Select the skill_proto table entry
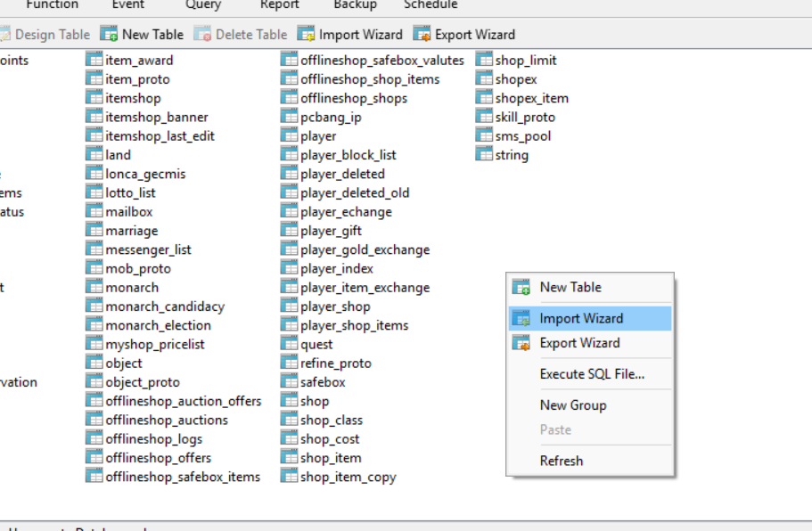This screenshot has height=531, width=812. [x=525, y=118]
